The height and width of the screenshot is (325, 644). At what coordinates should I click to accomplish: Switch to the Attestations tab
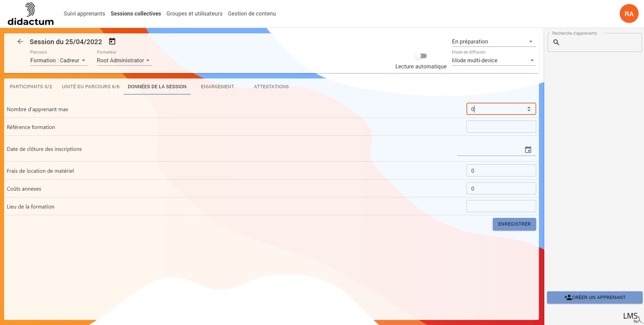[x=271, y=87]
